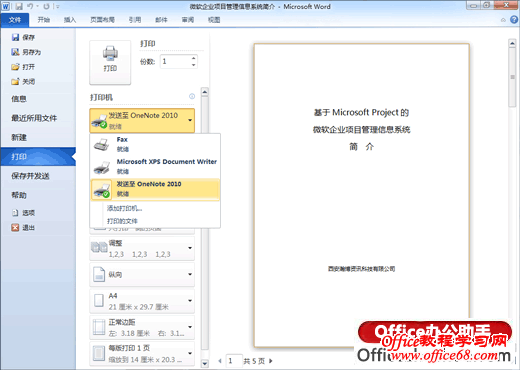Open the A4 paper size dropdown

pyautogui.click(x=142, y=301)
